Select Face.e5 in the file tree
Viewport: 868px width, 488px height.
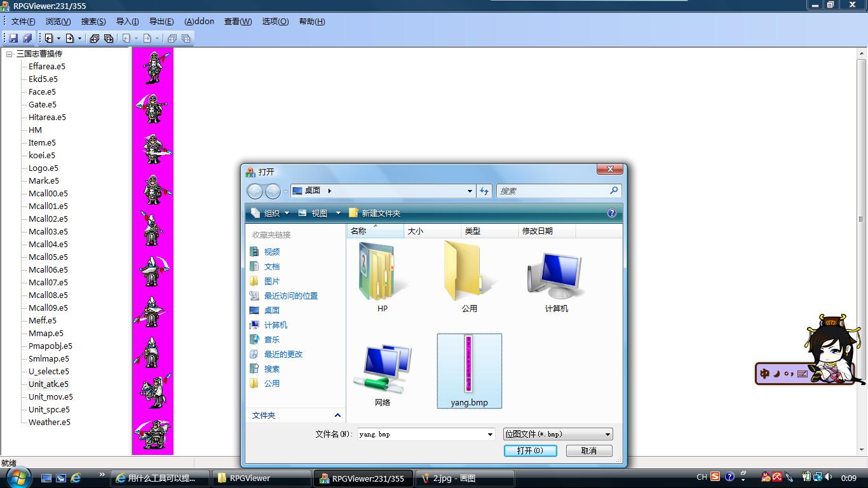tap(42, 91)
